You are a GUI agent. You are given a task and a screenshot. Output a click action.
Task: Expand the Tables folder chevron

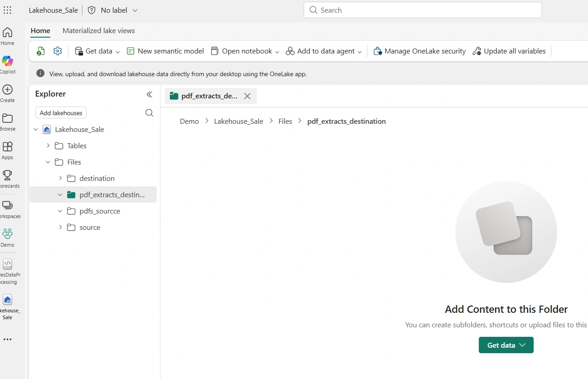tap(48, 146)
